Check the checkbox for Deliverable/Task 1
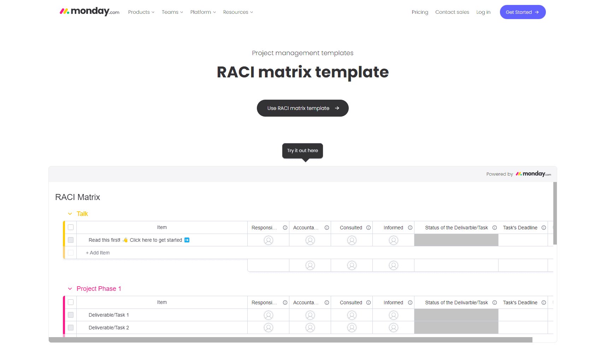The height and width of the screenshot is (364, 607). pos(70,315)
